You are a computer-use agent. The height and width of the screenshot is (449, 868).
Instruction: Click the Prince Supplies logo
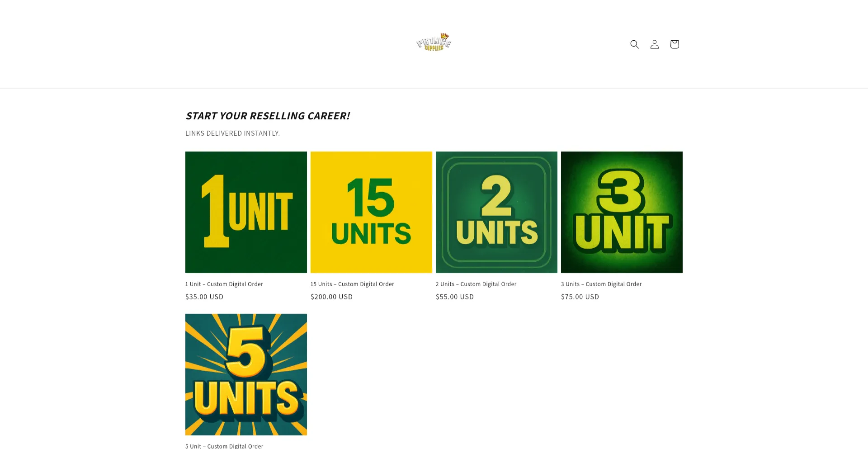434,43
